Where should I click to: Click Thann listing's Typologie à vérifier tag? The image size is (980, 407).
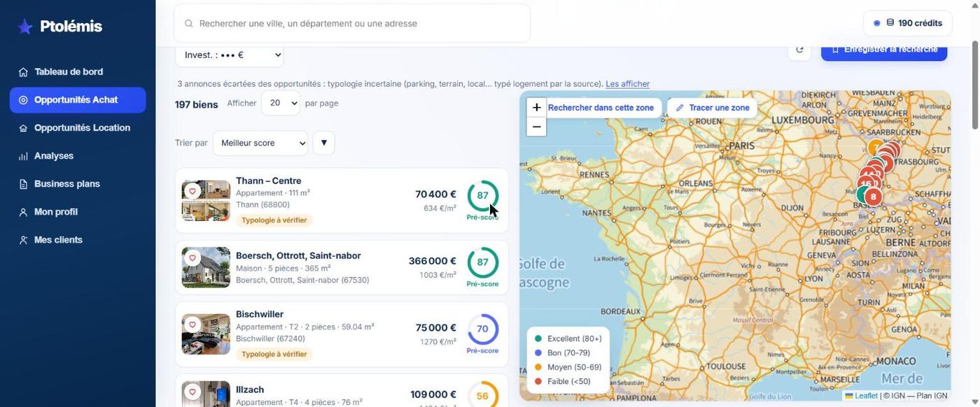274,220
